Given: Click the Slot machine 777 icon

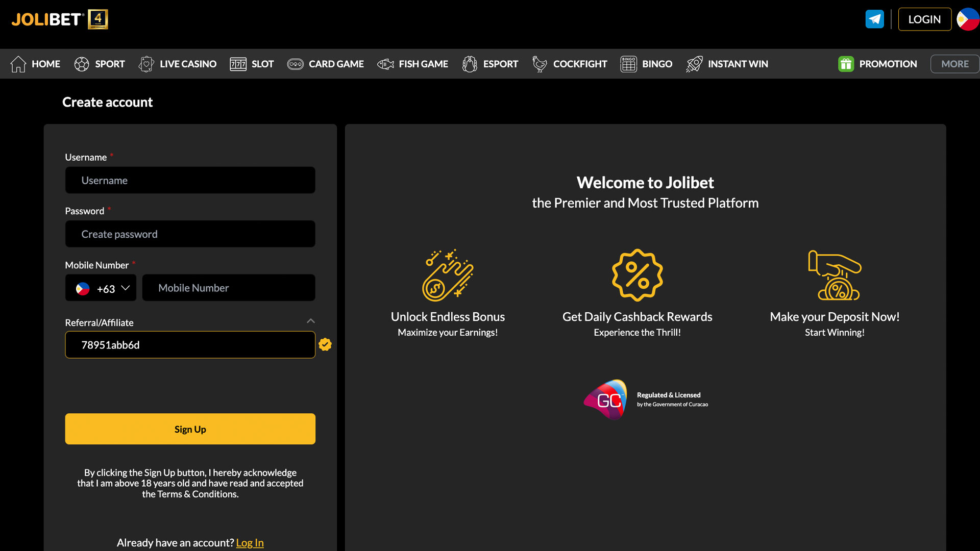Looking at the screenshot, I should tap(238, 64).
